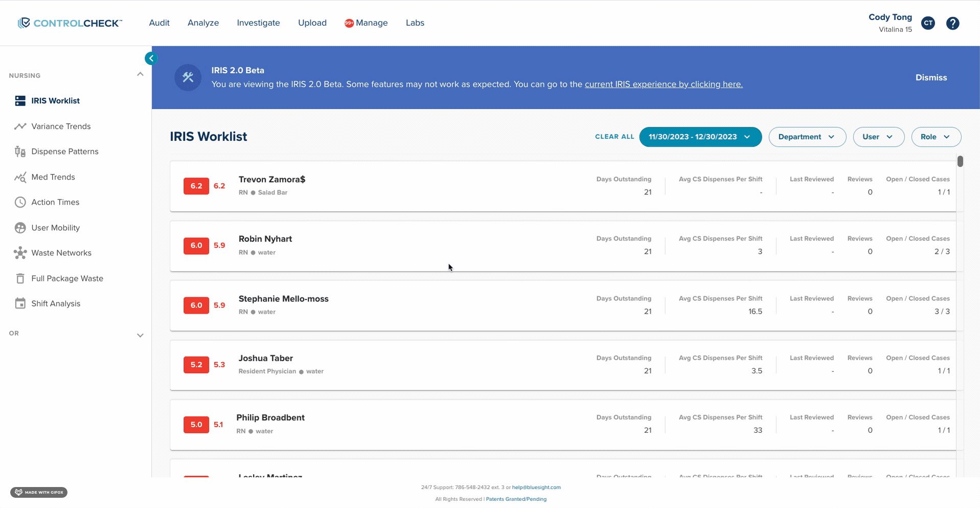Dismiss the IRIS 2.0 Beta banner
This screenshot has width=980, height=508.
tap(931, 78)
